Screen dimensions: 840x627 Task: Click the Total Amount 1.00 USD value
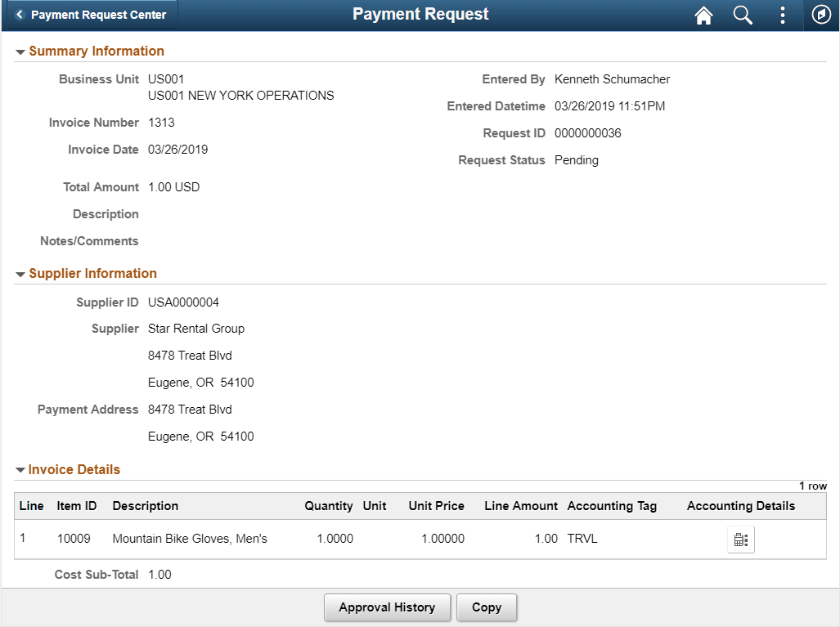(172, 186)
